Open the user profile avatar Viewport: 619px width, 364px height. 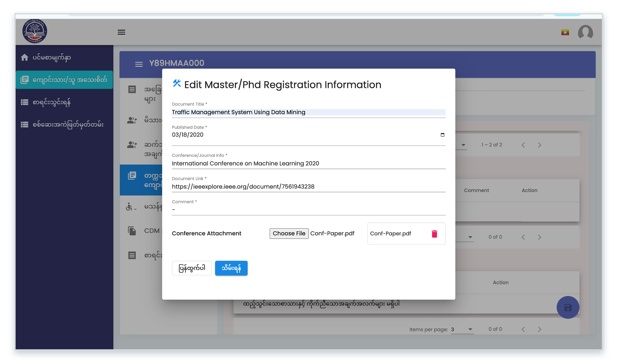[585, 32]
